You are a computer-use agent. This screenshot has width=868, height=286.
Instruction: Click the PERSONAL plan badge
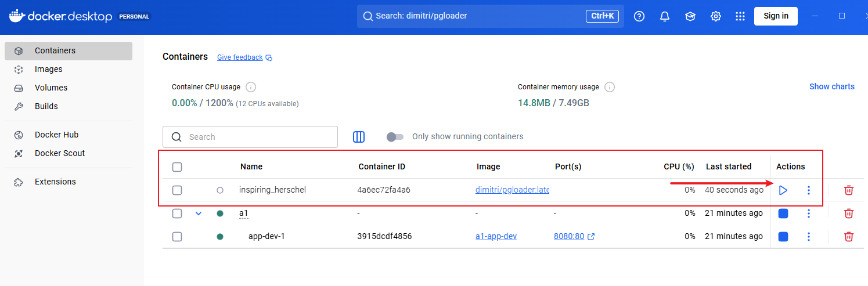(x=134, y=17)
